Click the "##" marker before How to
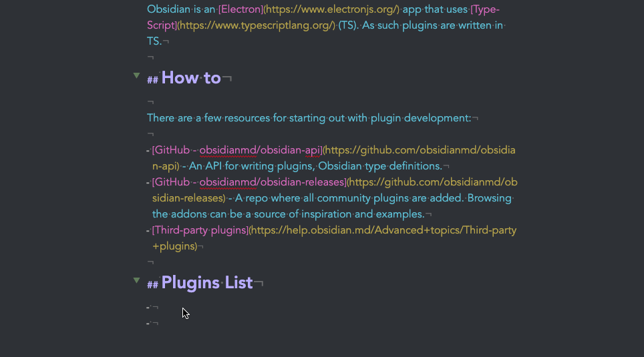 pos(153,79)
